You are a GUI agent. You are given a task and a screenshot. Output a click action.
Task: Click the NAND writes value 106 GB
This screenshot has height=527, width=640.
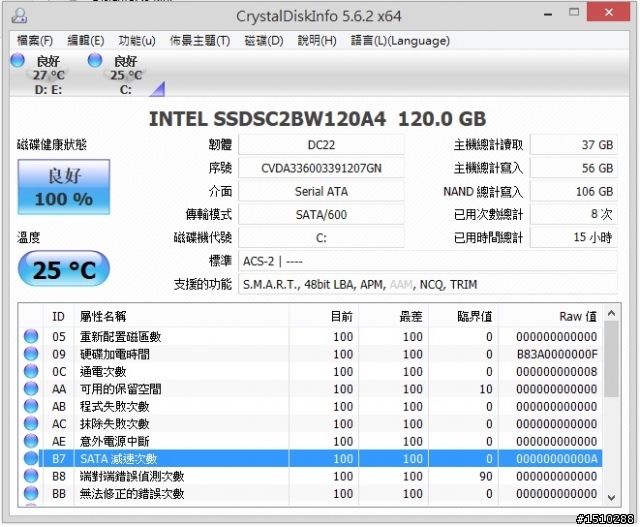coord(573,191)
